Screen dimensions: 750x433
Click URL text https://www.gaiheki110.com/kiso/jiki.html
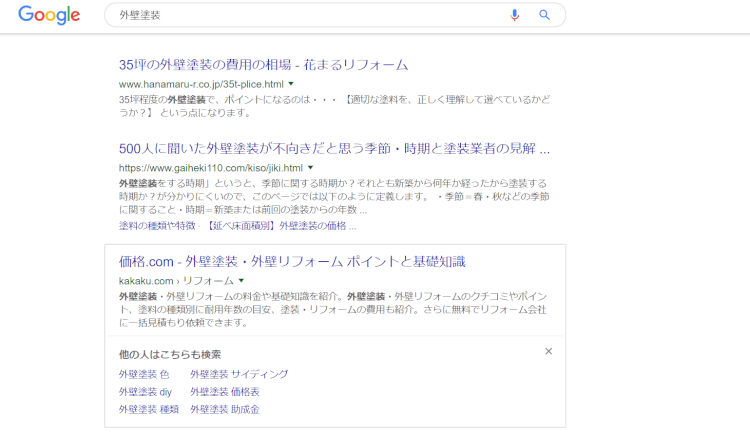click(x=211, y=168)
